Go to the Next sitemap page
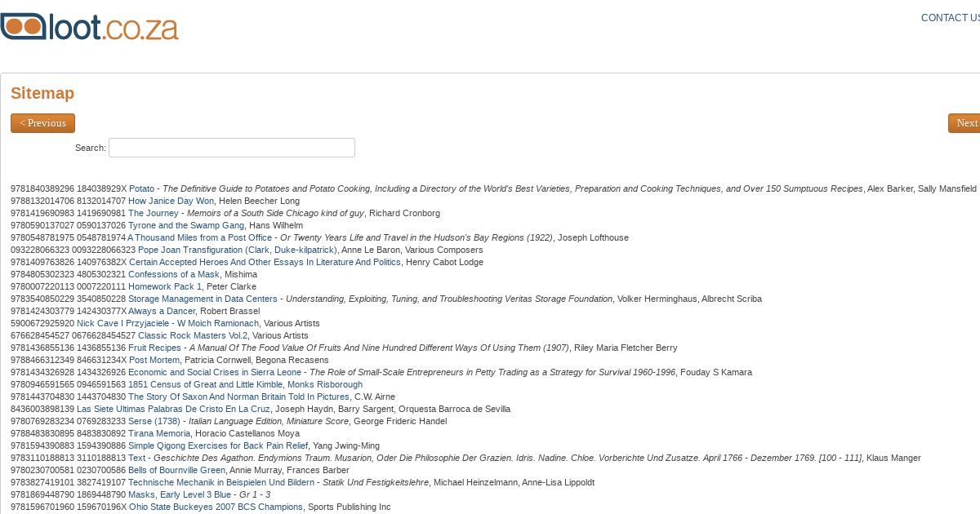Screen dimensions: 980x514 (x=964, y=123)
